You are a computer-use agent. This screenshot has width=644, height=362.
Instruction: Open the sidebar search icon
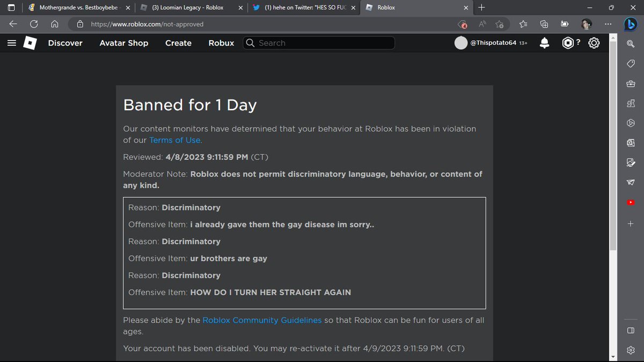630,44
